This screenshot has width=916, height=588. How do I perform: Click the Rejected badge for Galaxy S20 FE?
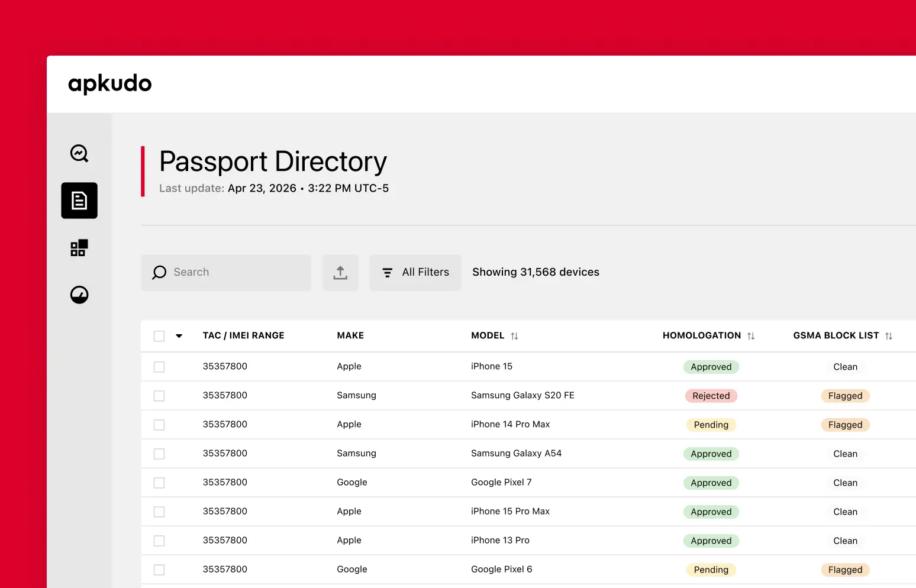[x=711, y=396]
